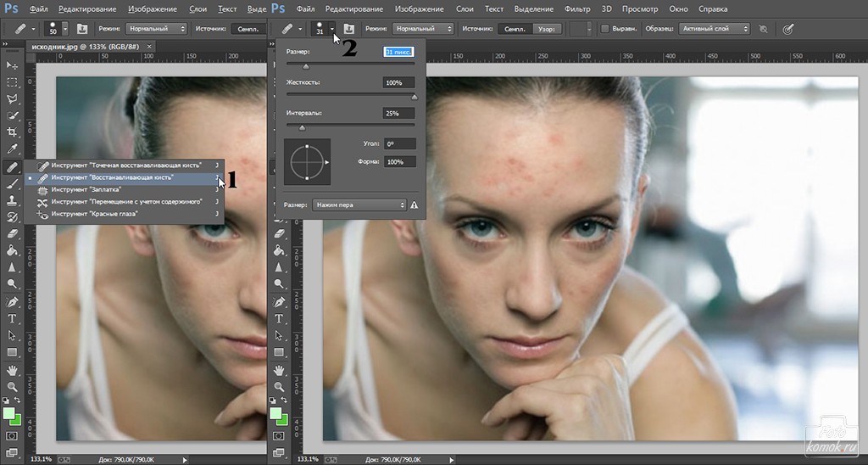Swap foreground and background colors in left window
868x465 pixels.
point(18,401)
